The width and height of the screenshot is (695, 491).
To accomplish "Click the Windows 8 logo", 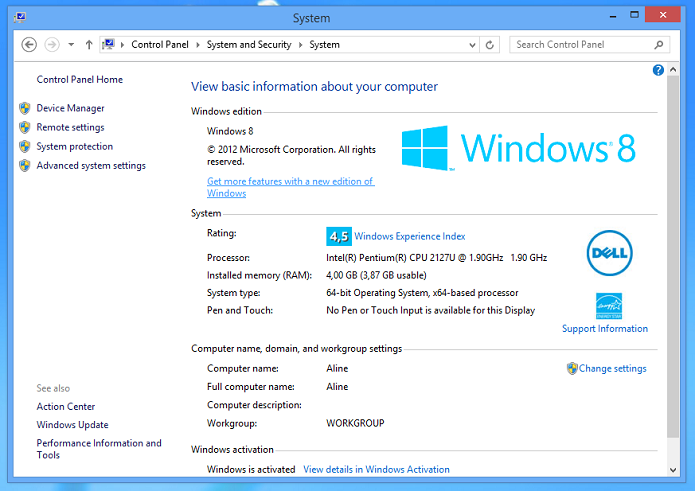I will pos(519,148).
